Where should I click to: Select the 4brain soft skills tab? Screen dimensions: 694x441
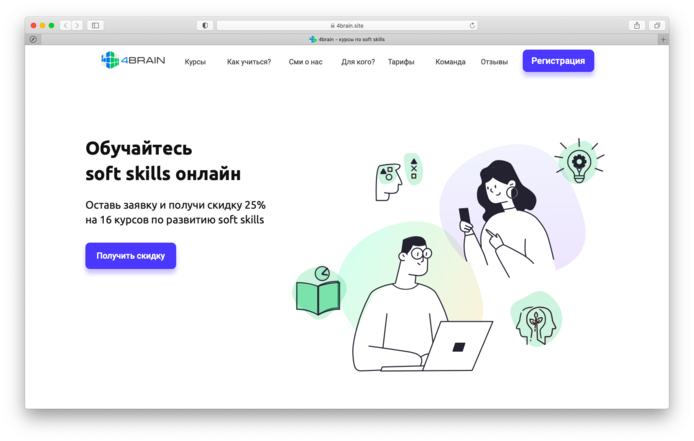[x=347, y=39]
